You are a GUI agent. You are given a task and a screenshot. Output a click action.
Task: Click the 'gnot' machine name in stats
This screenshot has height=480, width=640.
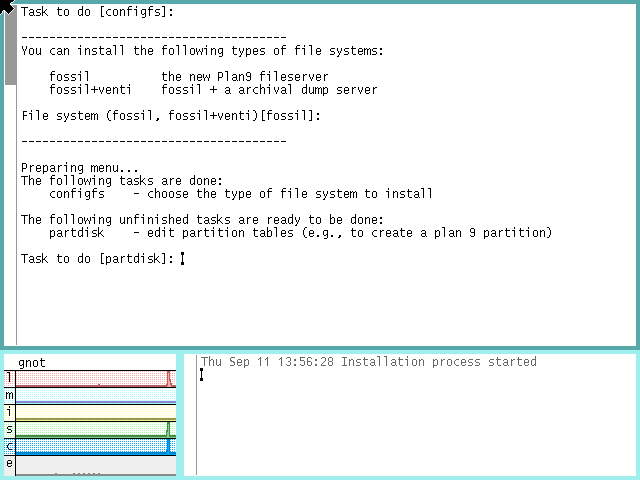tap(32, 362)
